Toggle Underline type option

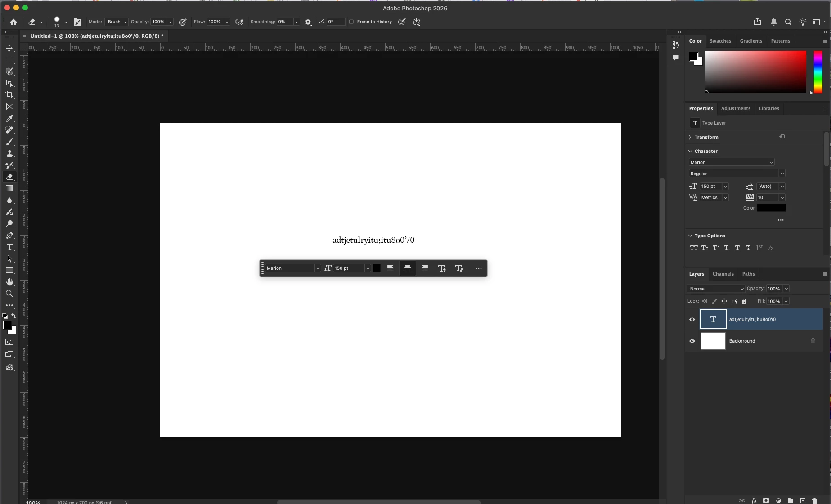737,248
